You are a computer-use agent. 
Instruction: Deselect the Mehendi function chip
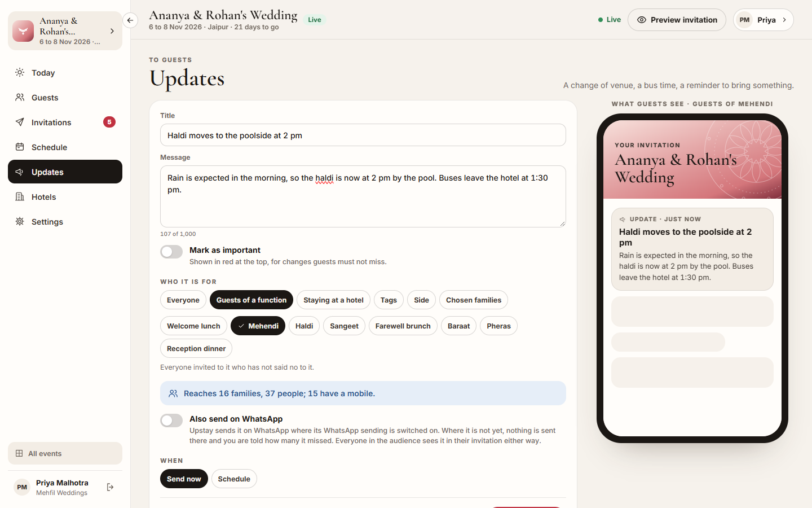(x=258, y=326)
